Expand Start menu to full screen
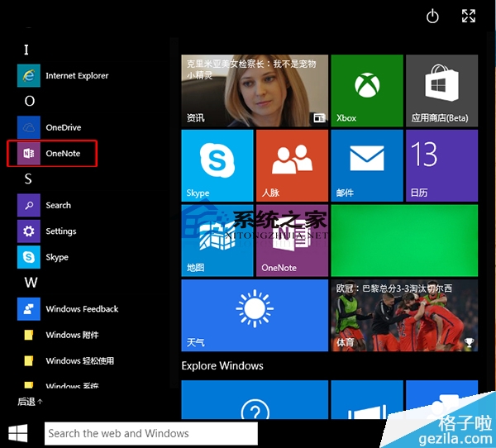 pos(469,16)
